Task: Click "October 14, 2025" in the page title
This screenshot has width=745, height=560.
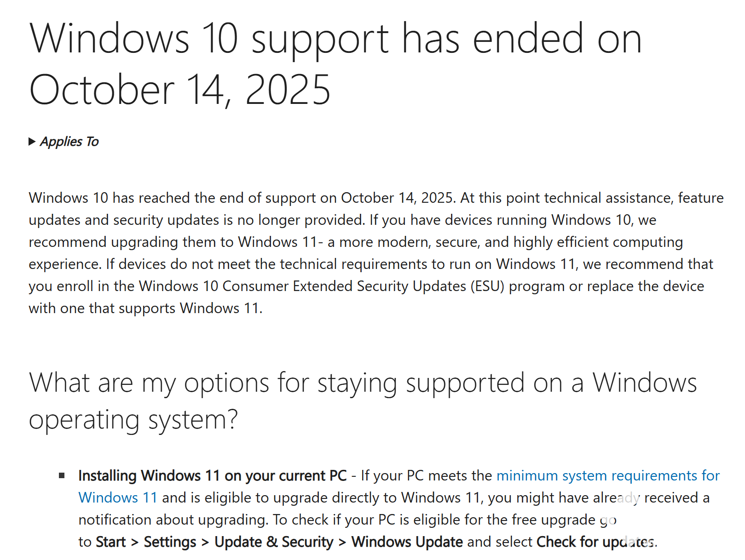Action: click(179, 90)
